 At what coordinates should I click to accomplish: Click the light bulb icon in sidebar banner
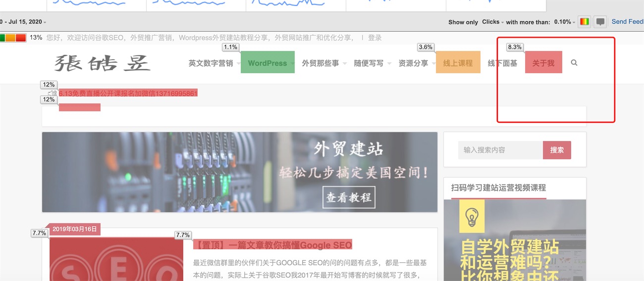click(x=472, y=217)
